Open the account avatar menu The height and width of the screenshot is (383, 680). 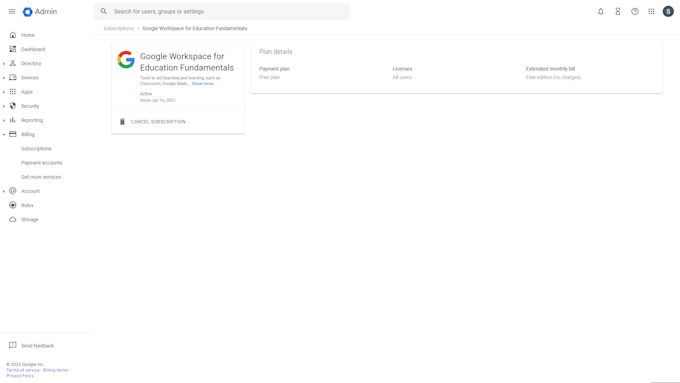(x=668, y=12)
